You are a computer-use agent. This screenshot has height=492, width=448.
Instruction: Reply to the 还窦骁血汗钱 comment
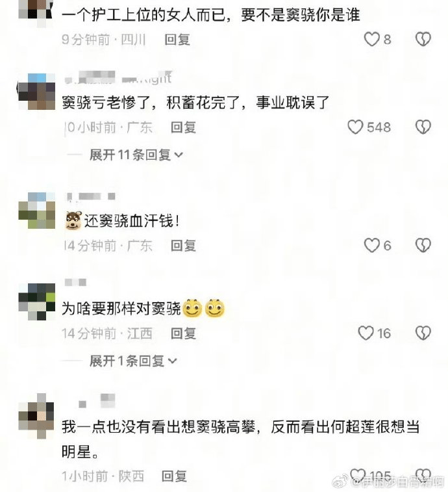pos(183,246)
